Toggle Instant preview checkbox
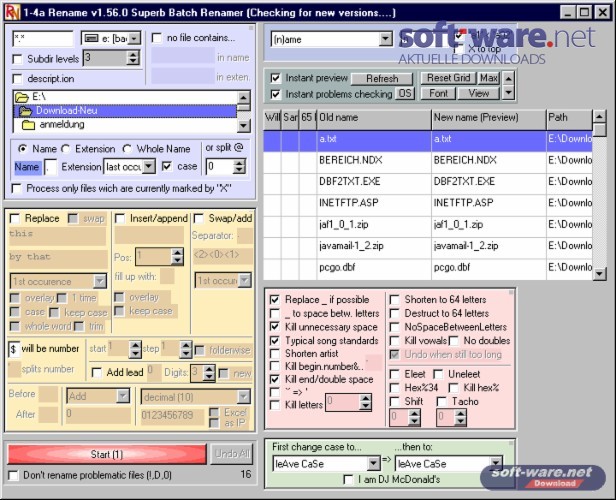The height and width of the screenshot is (500, 616). [275, 78]
